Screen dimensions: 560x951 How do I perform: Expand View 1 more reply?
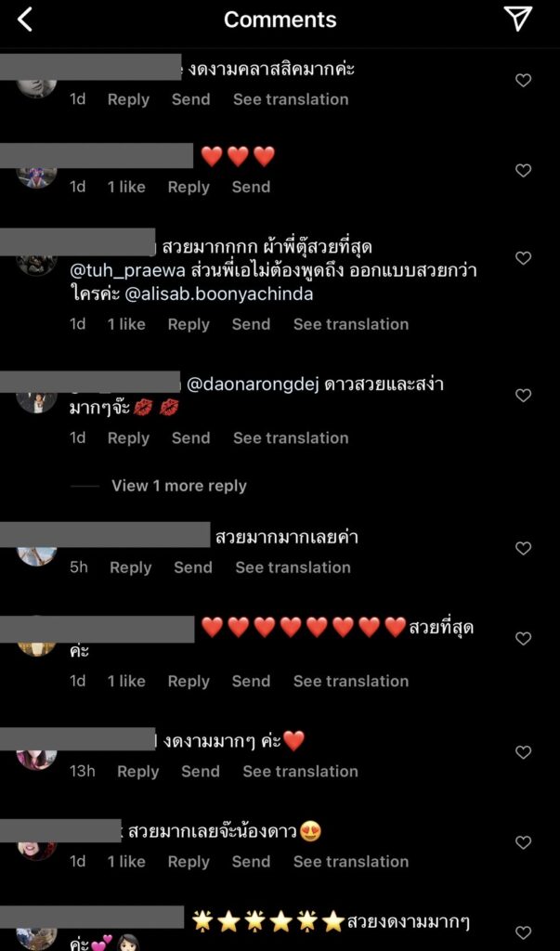179,486
